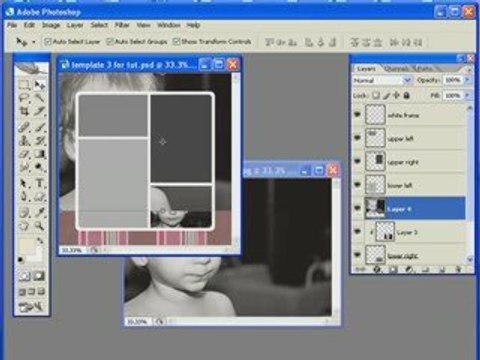This screenshot has height=360, width=480.
Task: Click Edit in ImageReady button
Action: [31, 306]
